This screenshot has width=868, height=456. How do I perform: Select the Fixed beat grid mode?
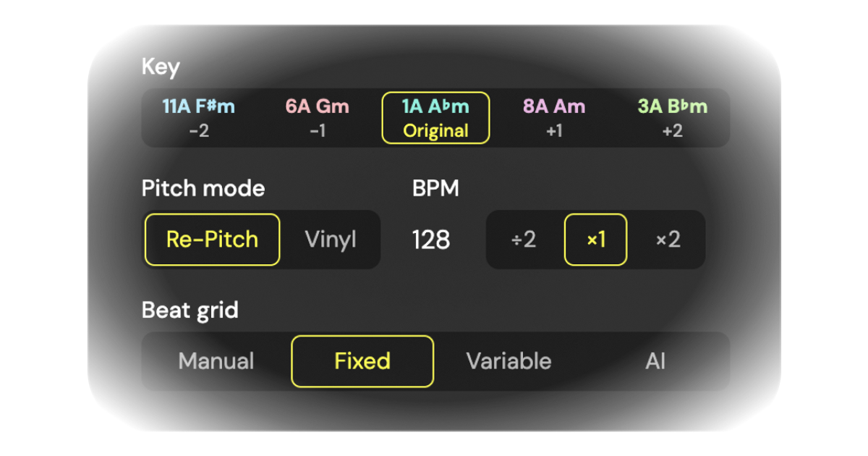(x=362, y=361)
